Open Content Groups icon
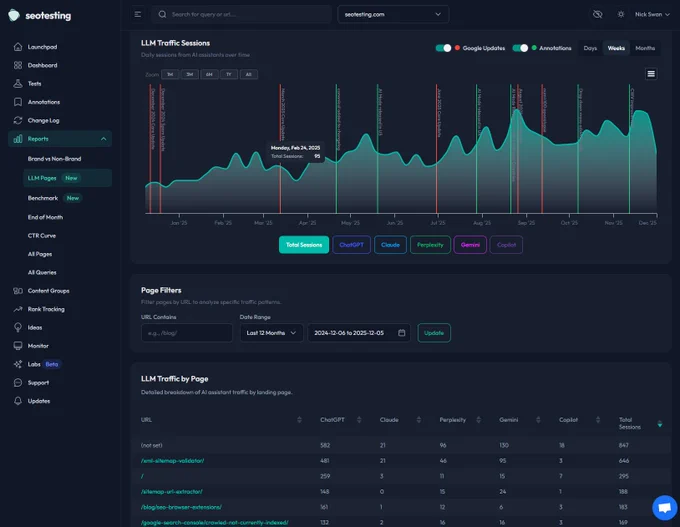 pyautogui.click(x=18, y=291)
